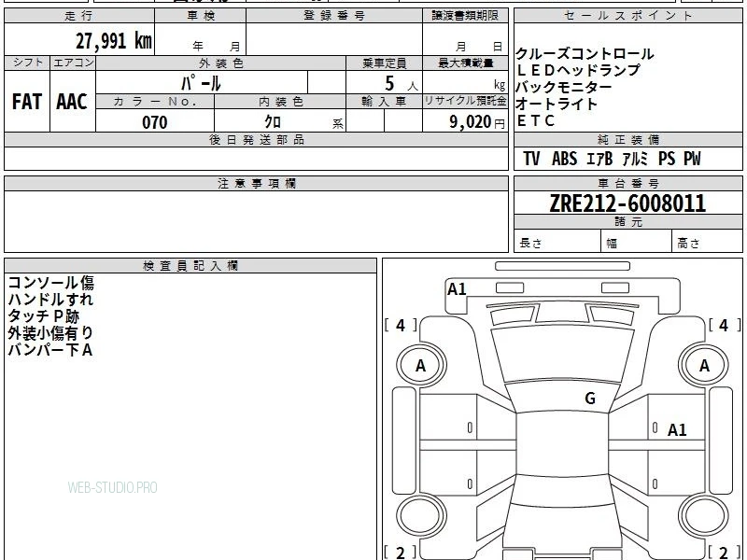This screenshot has width=747, height=560.
Task: Select the chassis number ZRE212-6008011
Action: 627,203
